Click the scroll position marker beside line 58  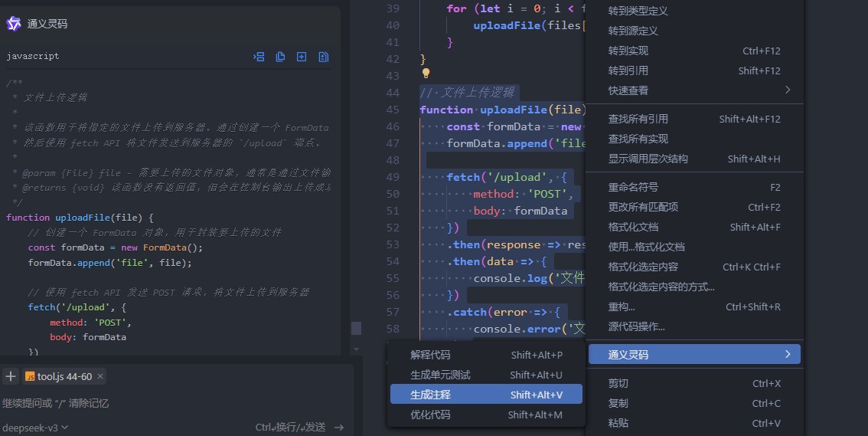click(x=357, y=328)
